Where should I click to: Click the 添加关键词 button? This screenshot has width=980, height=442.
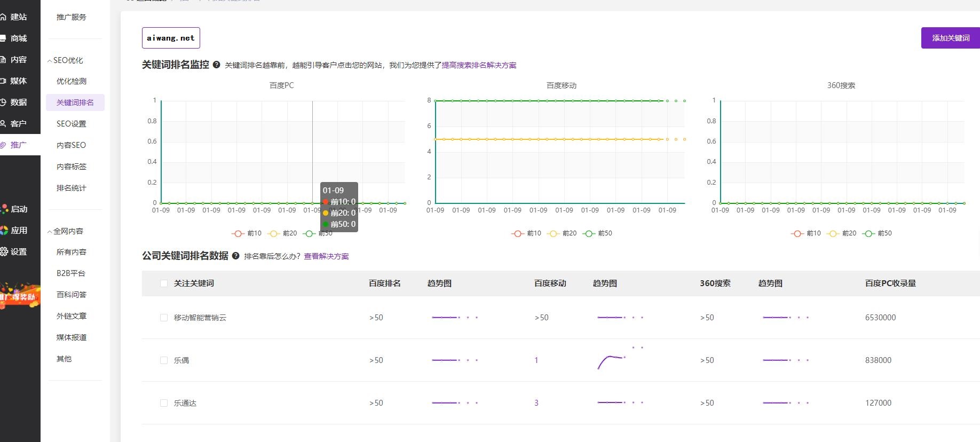point(950,38)
